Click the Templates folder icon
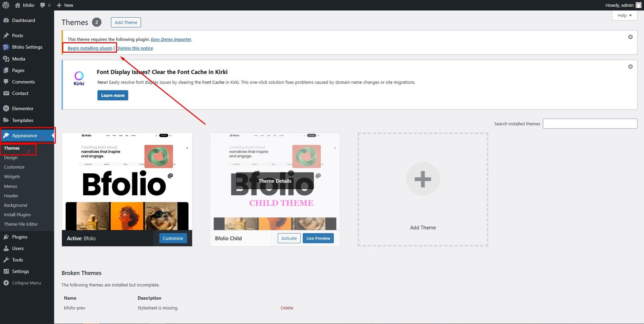Viewport: 644px width, 324px height. click(6, 120)
